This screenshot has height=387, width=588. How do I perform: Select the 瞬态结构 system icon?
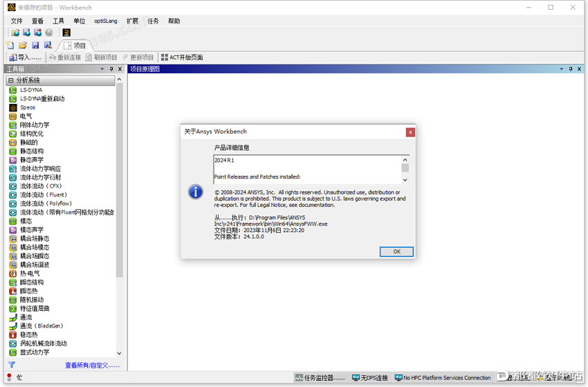(12, 282)
